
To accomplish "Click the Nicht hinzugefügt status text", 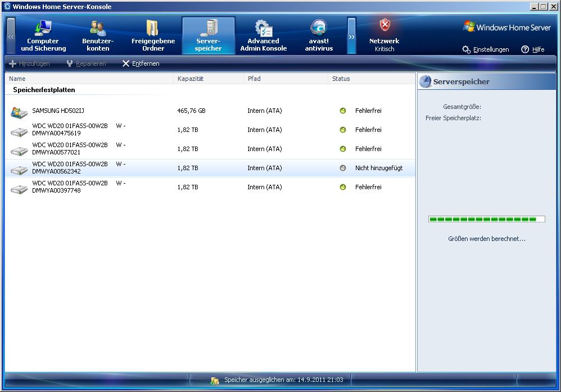I will [379, 168].
